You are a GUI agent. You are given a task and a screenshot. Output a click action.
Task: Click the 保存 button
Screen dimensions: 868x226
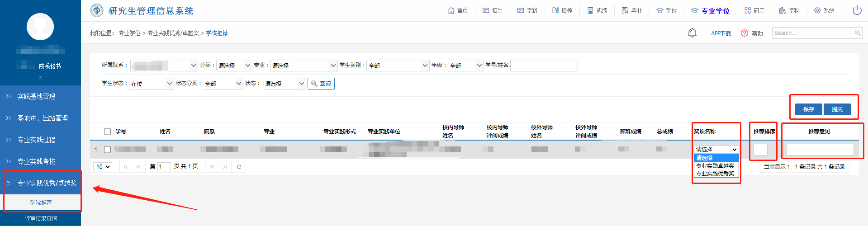click(x=808, y=109)
